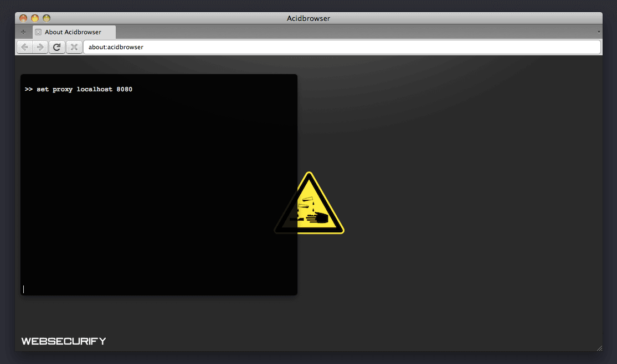Click the Acidbrowser window title text
The width and height of the screenshot is (617, 364).
click(x=308, y=18)
